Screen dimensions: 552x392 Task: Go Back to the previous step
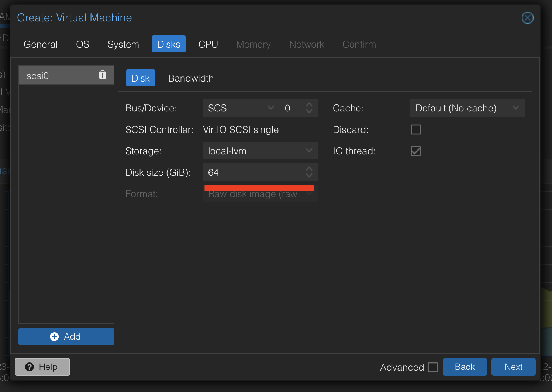[465, 367]
